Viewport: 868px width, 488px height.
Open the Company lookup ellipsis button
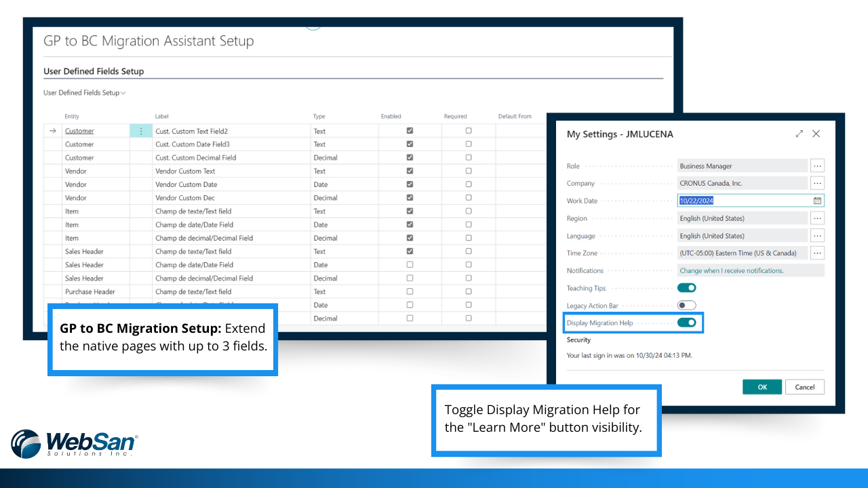pos(817,184)
